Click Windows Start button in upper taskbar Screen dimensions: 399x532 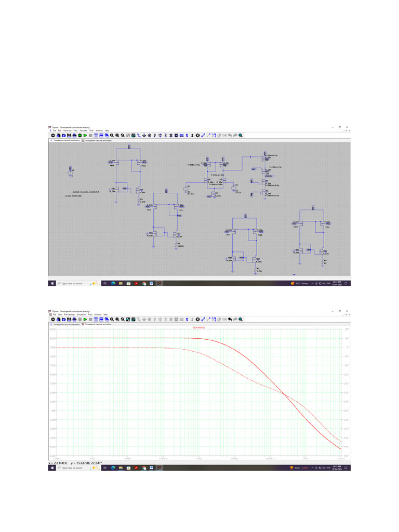(52, 283)
